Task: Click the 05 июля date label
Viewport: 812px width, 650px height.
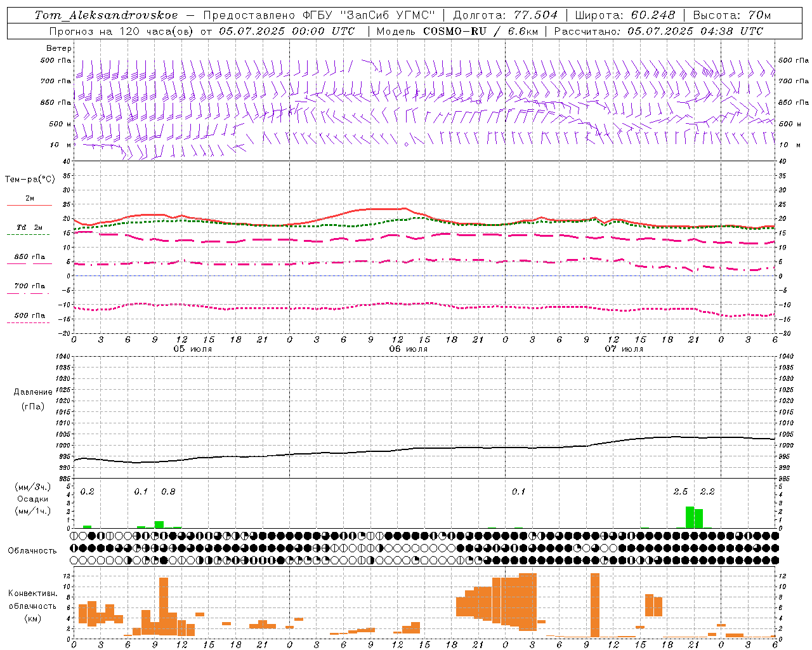Action: coord(193,349)
